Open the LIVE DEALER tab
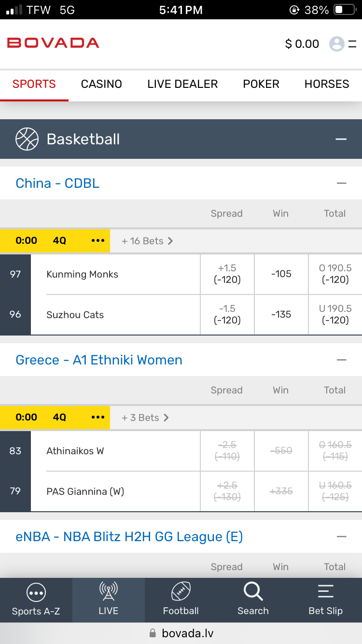 pos(182,84)
